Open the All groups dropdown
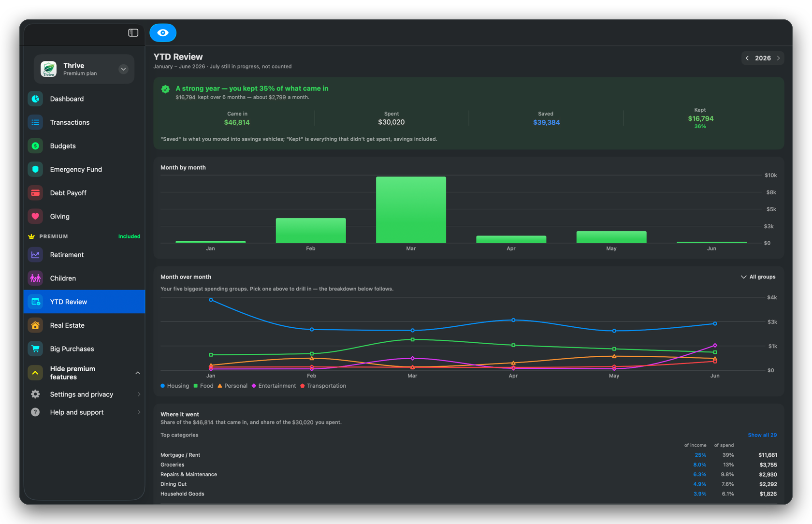The width and height of the screenshot is (812, 524). 758,277
